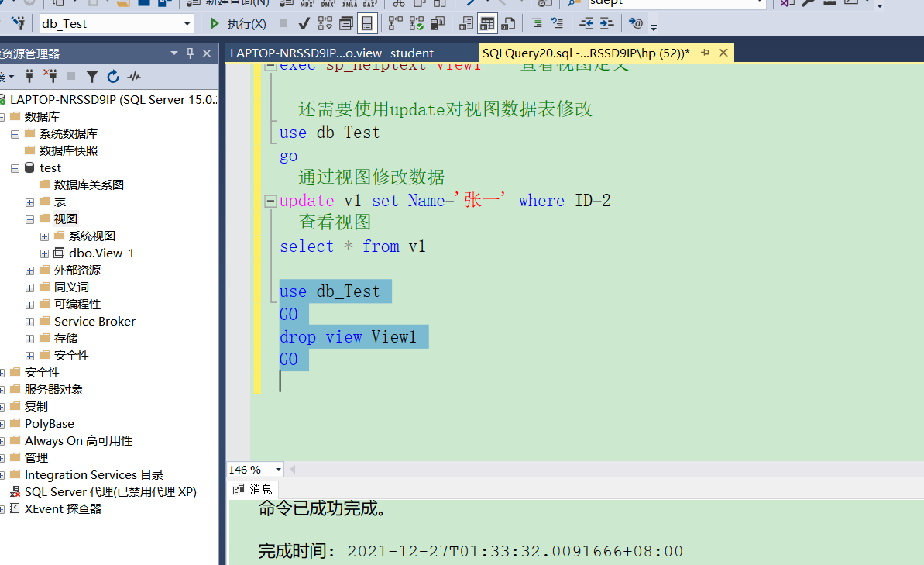The image size is (924, 565).
Task: Open the db_Test database dropdown
Action: point(187,23)
